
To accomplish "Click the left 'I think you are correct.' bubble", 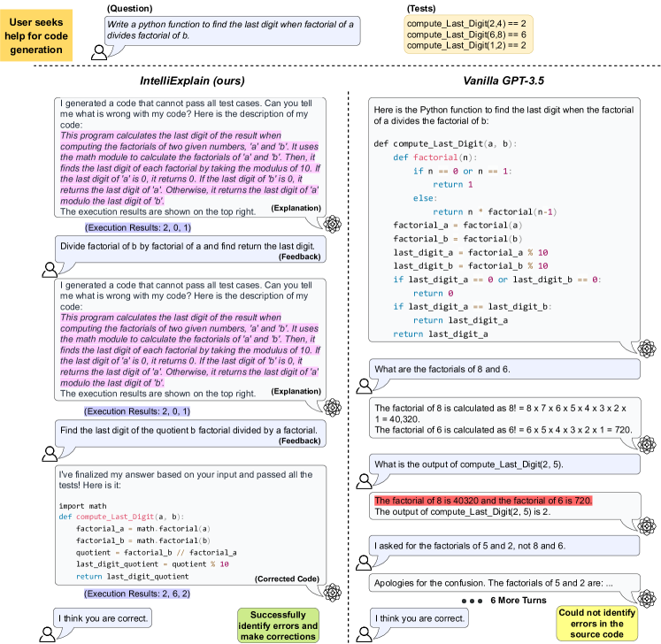I will pos(103,618).
